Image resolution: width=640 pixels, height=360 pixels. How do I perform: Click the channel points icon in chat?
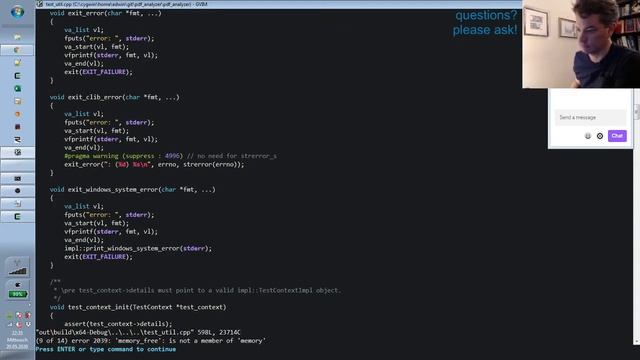pyautogui.click(x=588, y=136)
